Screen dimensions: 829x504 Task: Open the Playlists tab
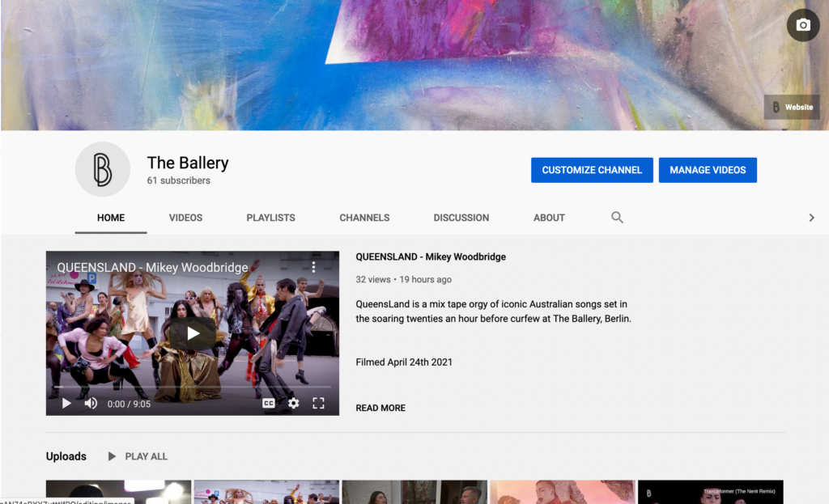(x=270, y=218)
